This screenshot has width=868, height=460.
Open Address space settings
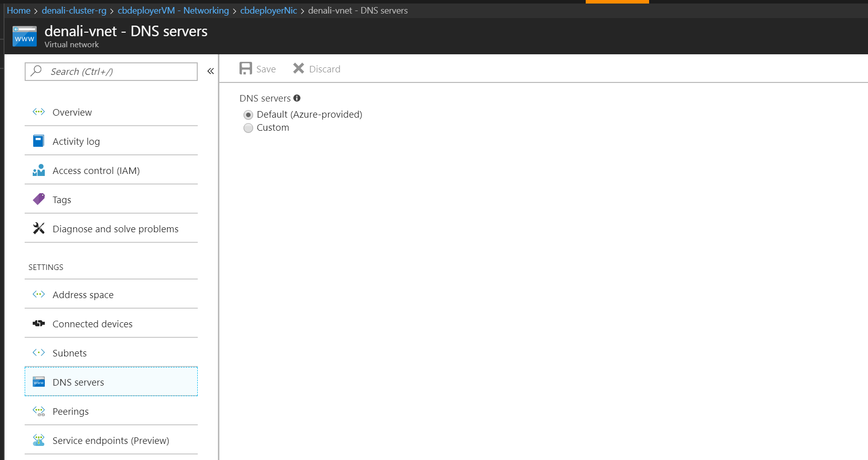[x=111, y=295]
